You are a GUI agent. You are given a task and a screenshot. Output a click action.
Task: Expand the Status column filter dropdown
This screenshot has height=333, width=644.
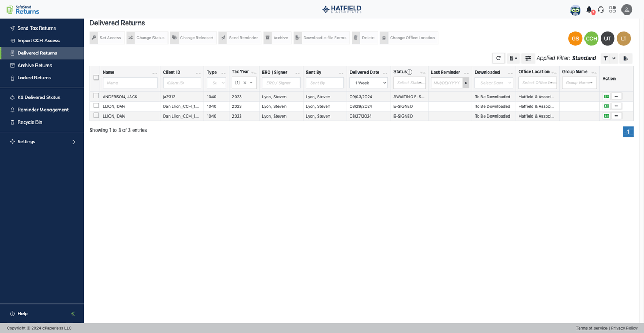pos(408,82)
